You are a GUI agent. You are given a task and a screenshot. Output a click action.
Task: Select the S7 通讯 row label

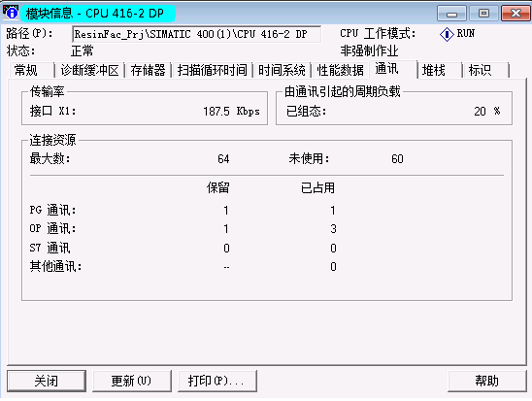coord(50,248)
